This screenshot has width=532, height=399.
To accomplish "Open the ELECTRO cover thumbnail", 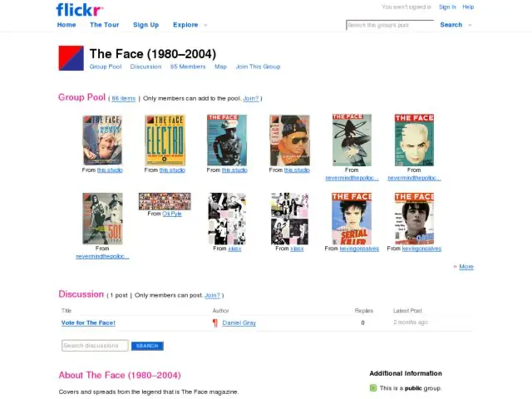I will point(165,140).
